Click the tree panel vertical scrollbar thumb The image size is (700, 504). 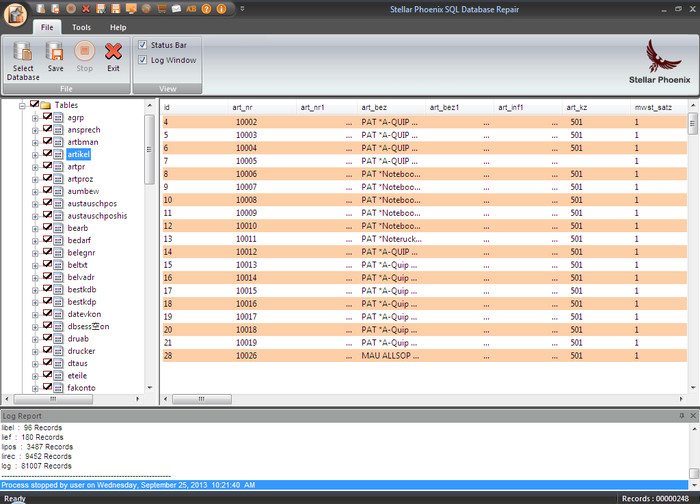pos(149,149)
